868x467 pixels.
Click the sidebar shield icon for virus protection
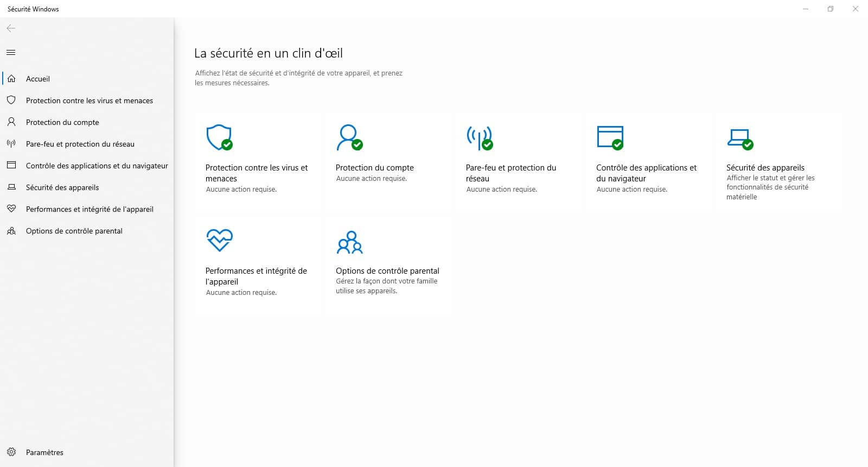click(x=11, y=100)
